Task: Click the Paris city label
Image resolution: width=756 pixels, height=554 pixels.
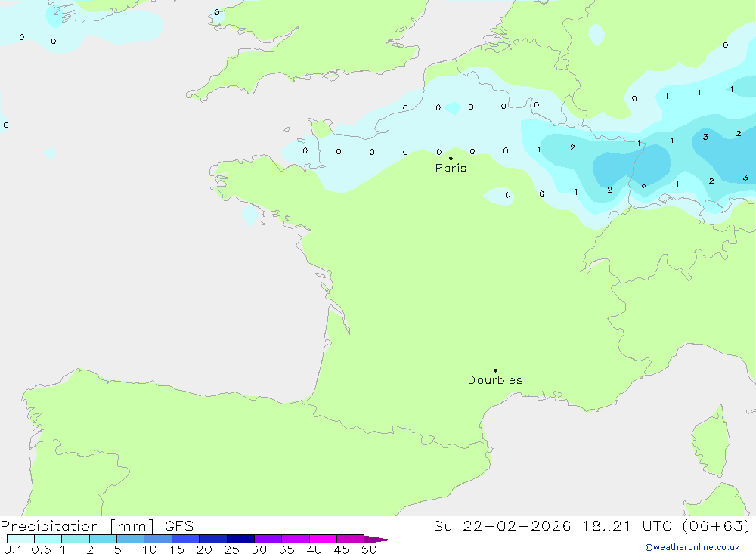Action: tap(451, 168)
